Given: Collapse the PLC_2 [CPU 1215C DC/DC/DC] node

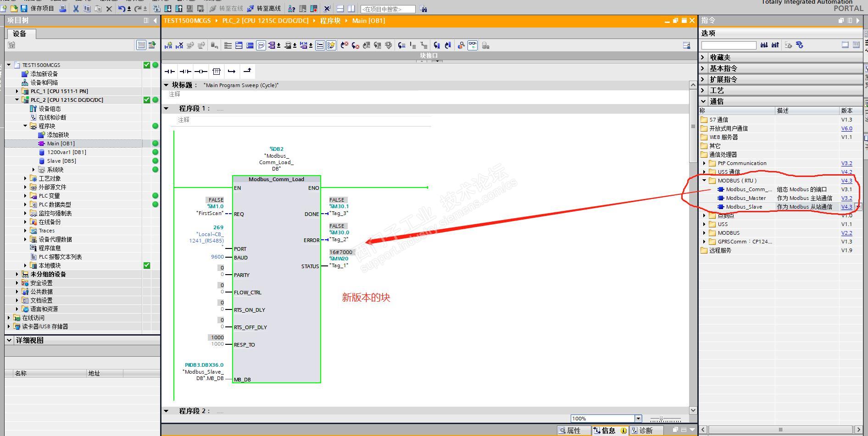Looking at the screenshot, I should point(17,100).
